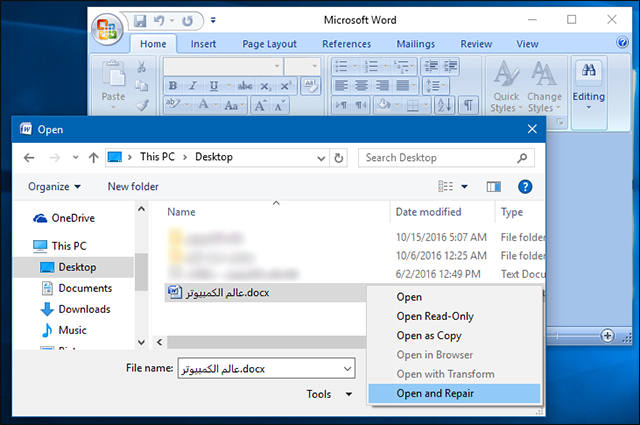Align text right
This screenshot has height=425, width=640.
pos(382,86)
